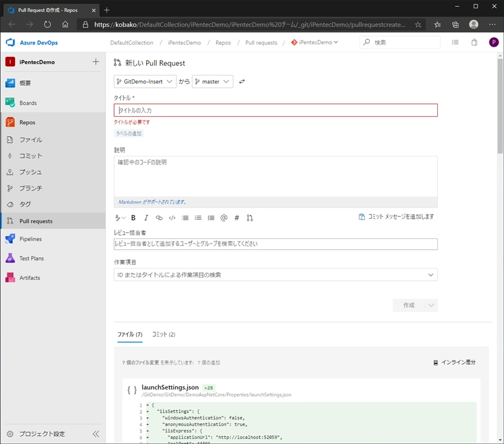Open the user profile avatar P
Viewport: 504px width, 444px height.
(494, 42)
